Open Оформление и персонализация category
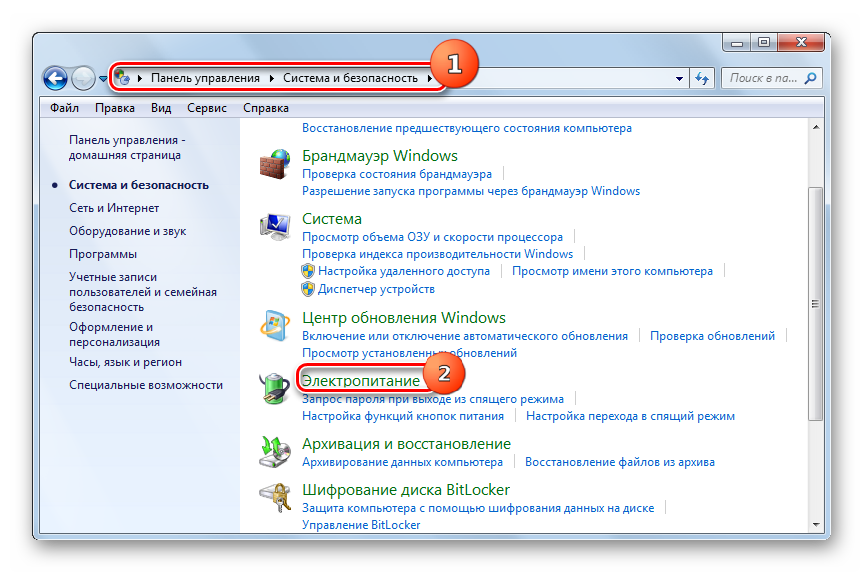 pos(114,334)
